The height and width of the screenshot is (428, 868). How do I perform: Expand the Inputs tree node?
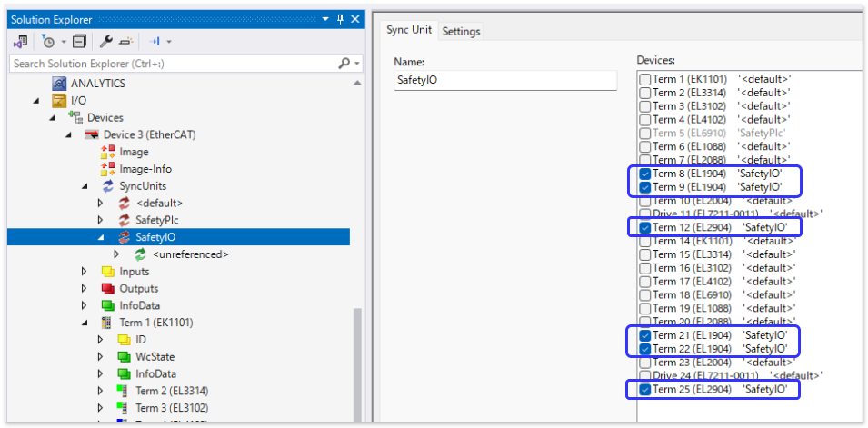click(85, 272)
